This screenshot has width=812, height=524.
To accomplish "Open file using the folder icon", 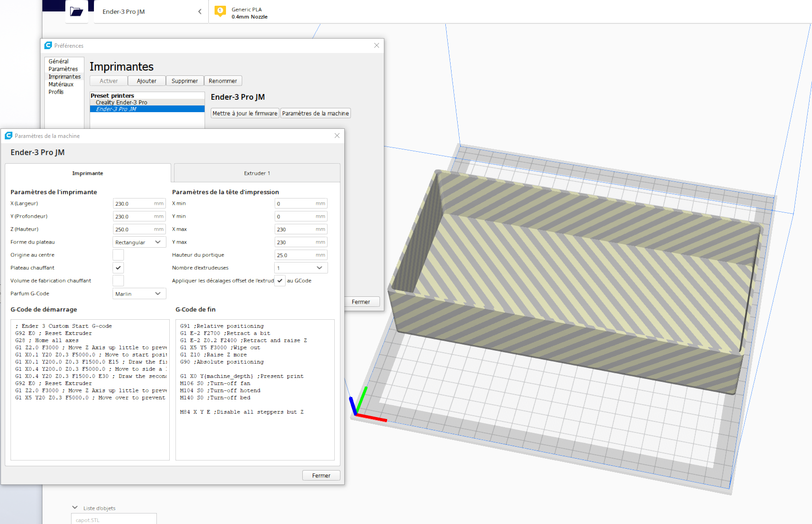I will (x=77, y=11).
